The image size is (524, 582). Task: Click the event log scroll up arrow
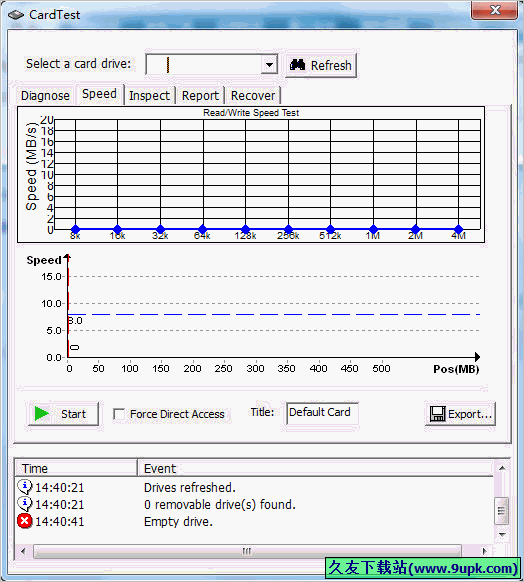[x=502, y=468]
